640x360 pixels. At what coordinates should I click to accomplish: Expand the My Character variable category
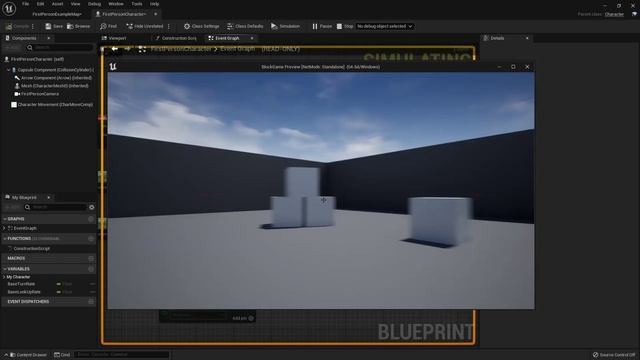(4, 277)
